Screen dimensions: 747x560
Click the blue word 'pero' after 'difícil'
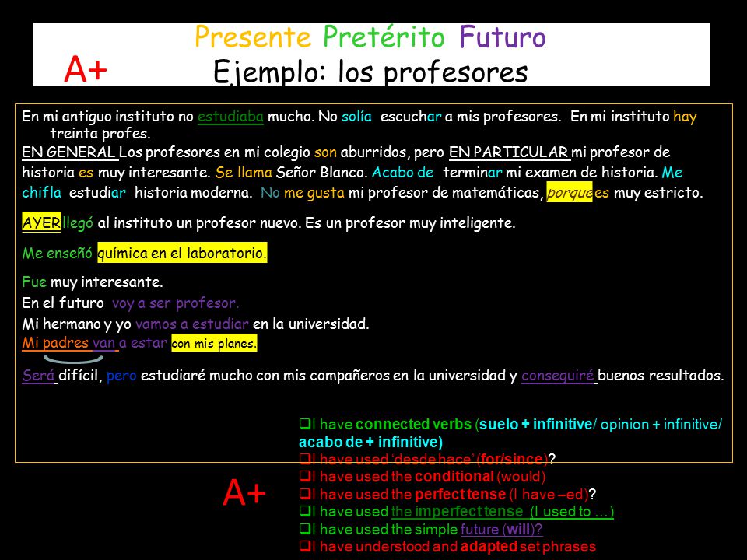[121, 375]
